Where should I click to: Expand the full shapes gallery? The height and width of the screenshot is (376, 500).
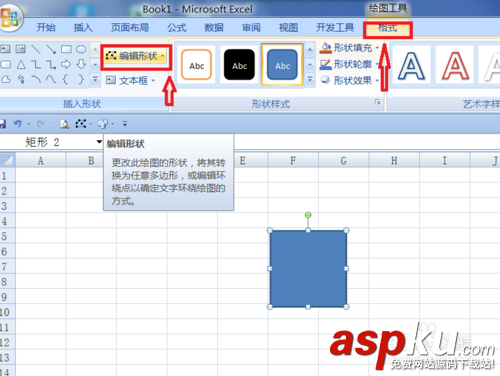[95, 80]
